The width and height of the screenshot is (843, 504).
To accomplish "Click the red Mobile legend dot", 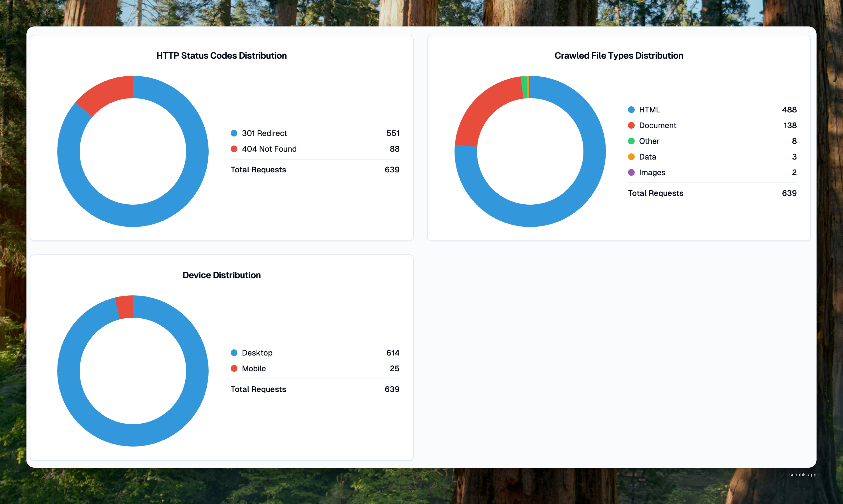I will point(234,369).
